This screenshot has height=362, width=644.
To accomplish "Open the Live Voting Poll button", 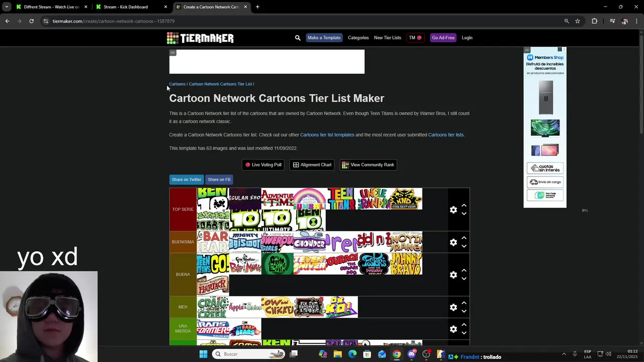I will [264, 165].
